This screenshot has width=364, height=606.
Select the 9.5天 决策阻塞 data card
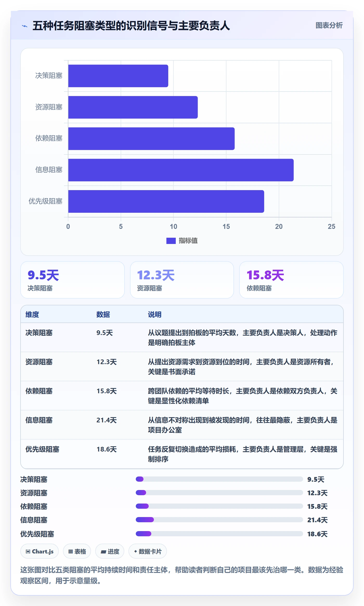click(73, 280)
